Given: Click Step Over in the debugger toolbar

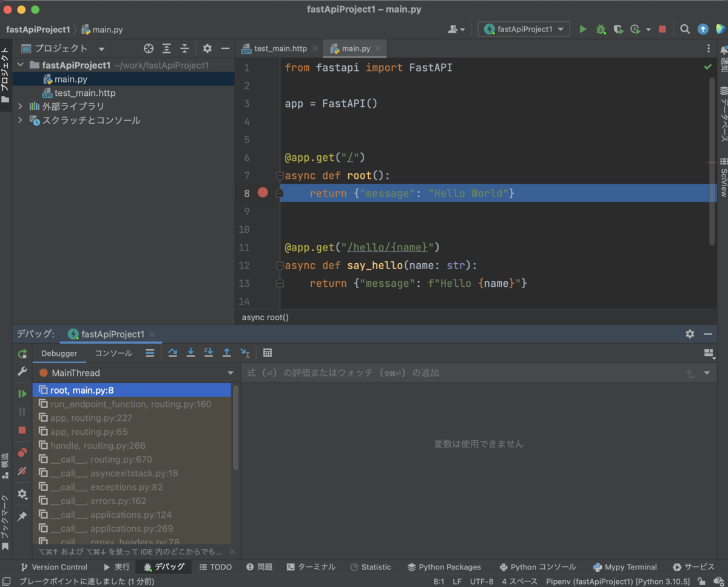Looking at the screenshot, I should tap(173, 353).
